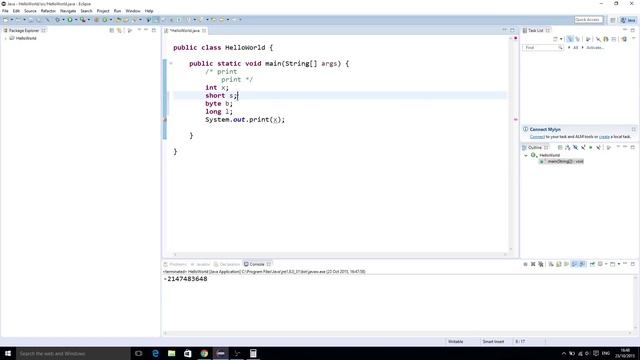Click the Open Type toolbar icon
Image resolution: width=640 pixels, height=360 pixels.
click(x=119, y=20)
